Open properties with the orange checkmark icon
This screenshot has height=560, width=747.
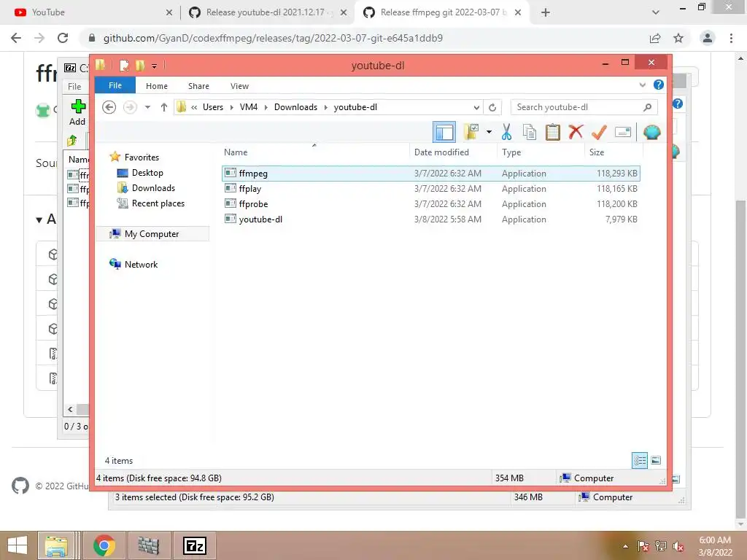tap(599, 132)
